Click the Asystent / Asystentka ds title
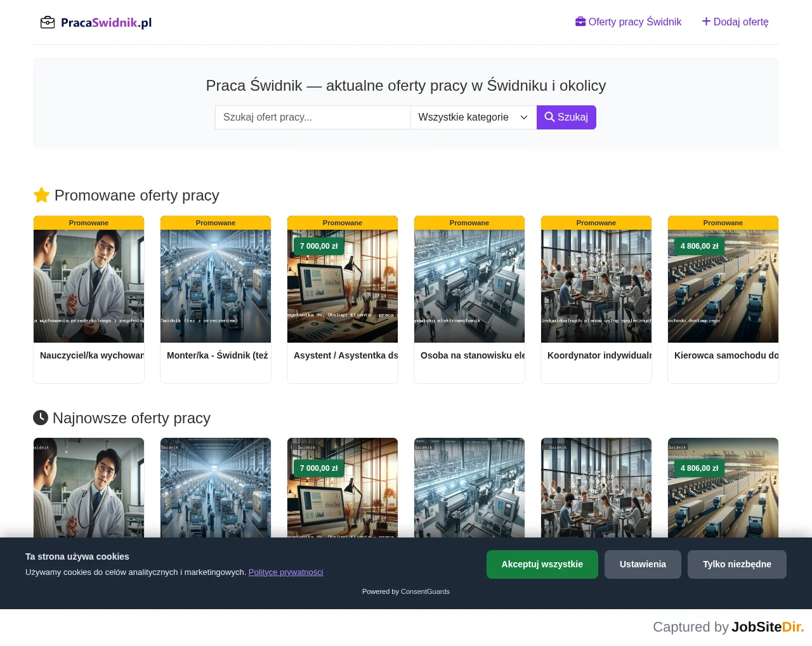 tap(346, 355)
